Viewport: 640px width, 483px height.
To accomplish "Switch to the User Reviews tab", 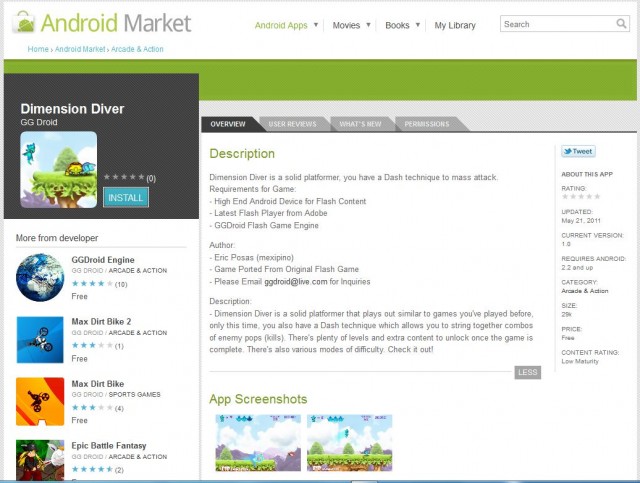I will (x=292, y=124).
